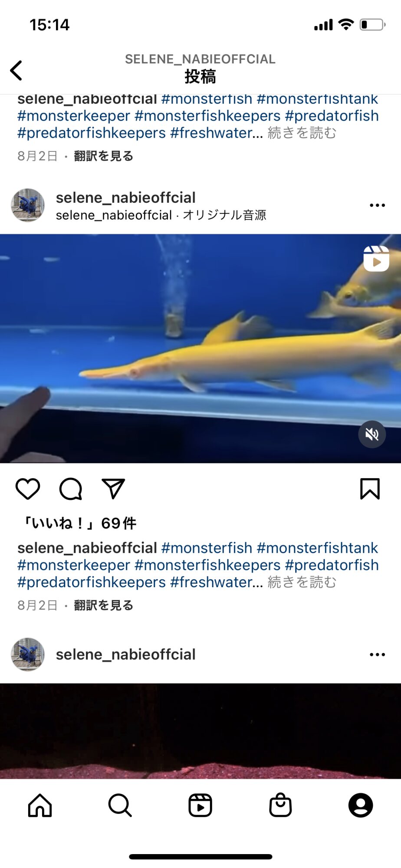
Task: Tap #monsterfishtank hashtag in fish video caption
Action: (317, 548)
